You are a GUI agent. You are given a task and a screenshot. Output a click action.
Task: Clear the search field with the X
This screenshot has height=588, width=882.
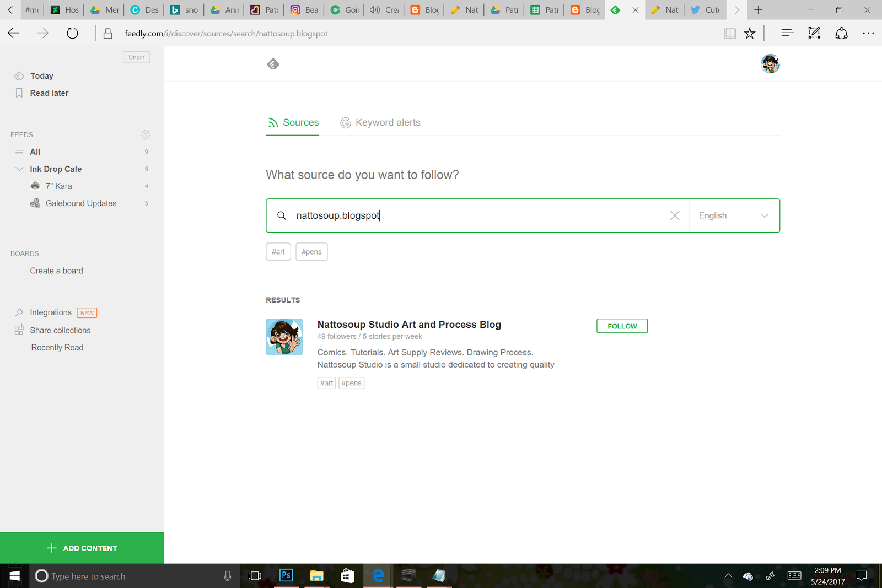point(675,215)
